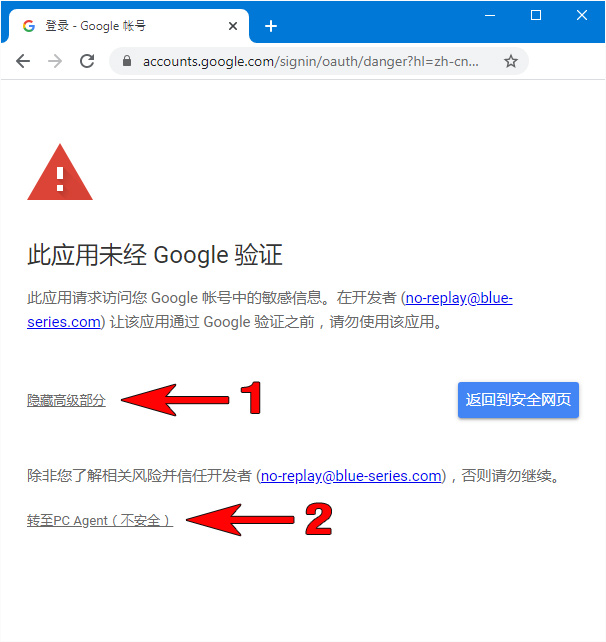Image resolution: width=606 pixels, height=642 pixels.
Task: Click the developer email link in the risk paragraph
Action: [x=351, y=476]
